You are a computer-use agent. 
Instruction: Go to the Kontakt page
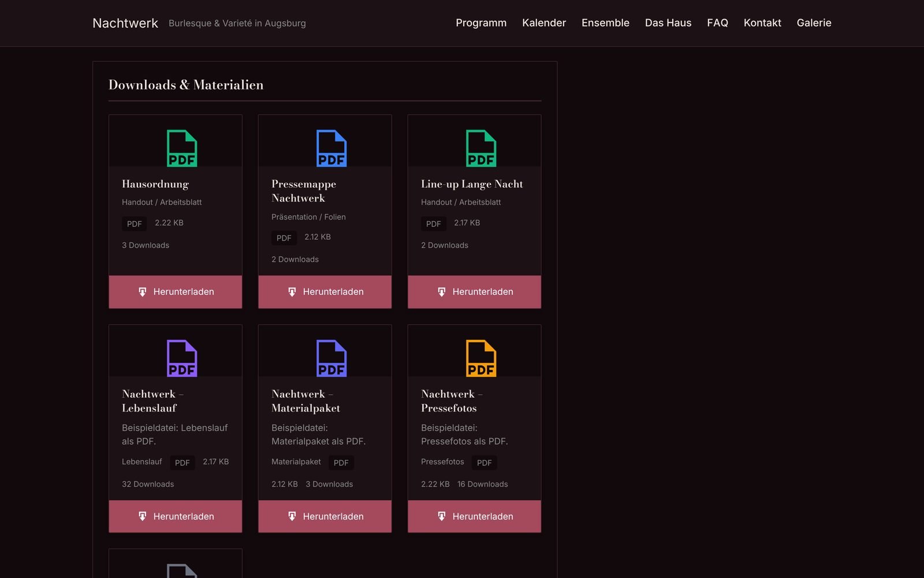[762, 23]
